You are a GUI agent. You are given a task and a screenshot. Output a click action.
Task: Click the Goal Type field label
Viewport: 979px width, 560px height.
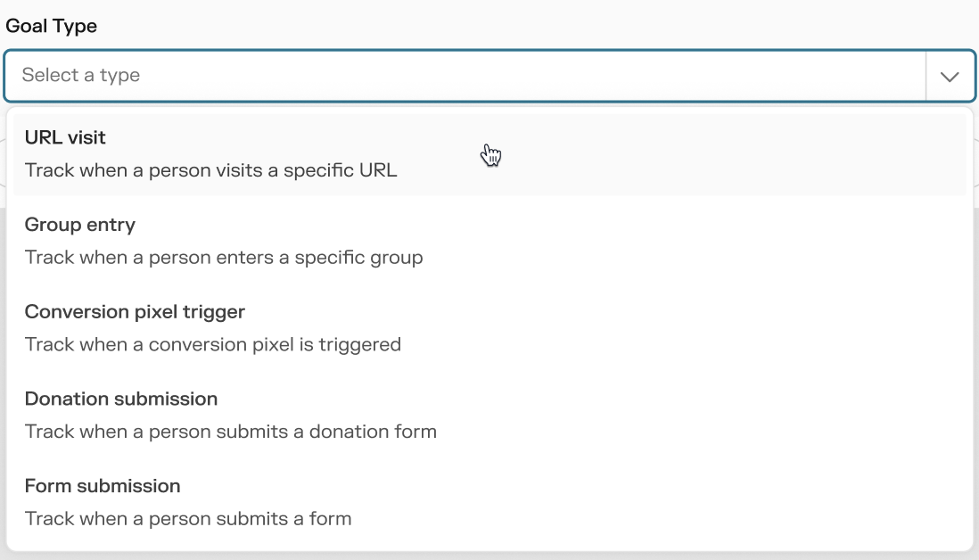(52, 26)
